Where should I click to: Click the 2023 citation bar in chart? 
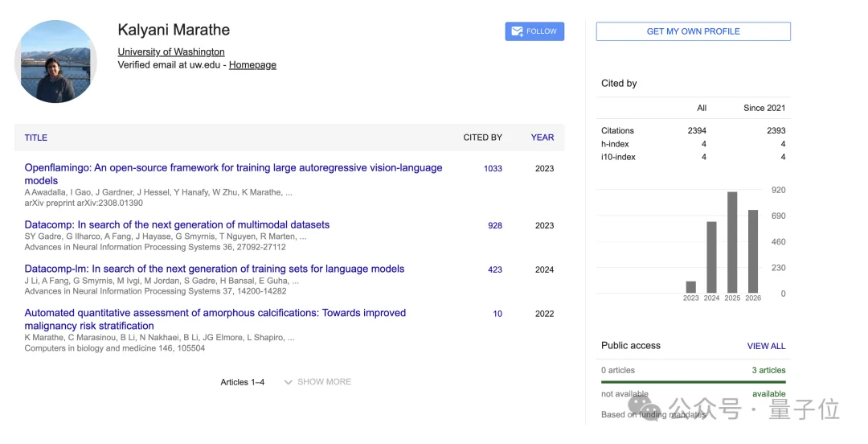coord(691,287)
